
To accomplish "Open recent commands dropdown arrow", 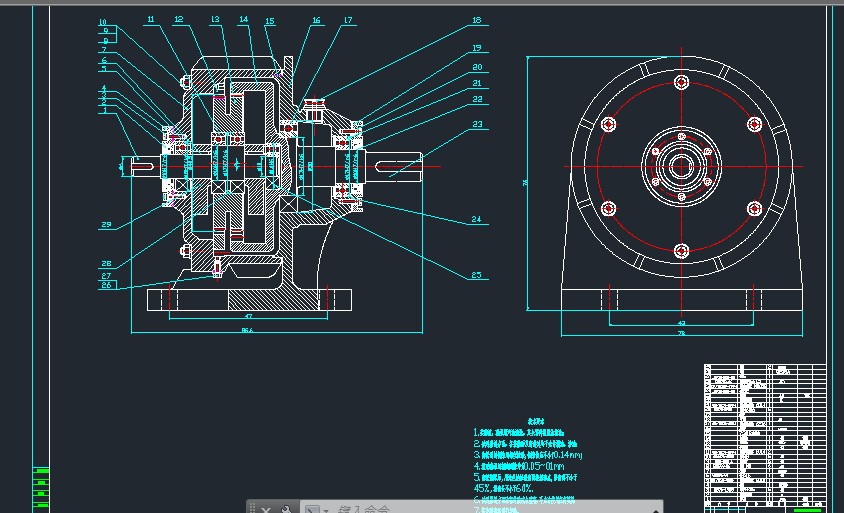I will click(x=326, y=510).
